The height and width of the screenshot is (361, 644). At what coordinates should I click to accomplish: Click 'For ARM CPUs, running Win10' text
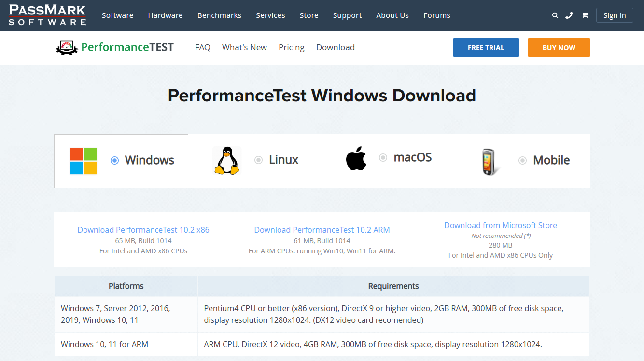click(322, 251)
